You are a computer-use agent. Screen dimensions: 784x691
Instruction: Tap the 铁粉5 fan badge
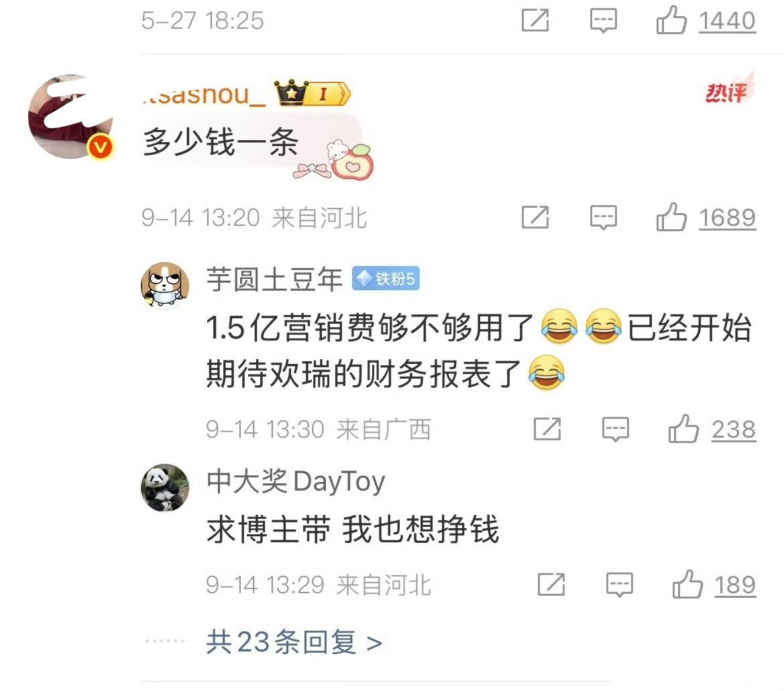pos(386,278)
